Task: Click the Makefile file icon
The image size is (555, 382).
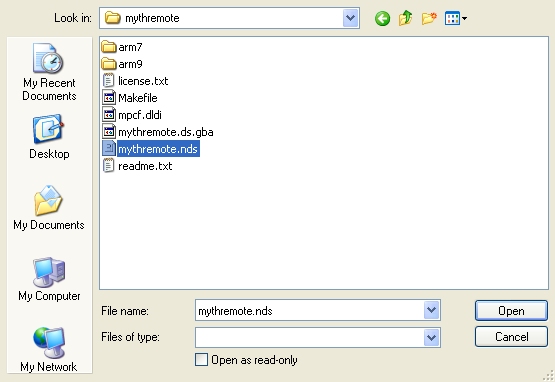Action: click(109, 98)
